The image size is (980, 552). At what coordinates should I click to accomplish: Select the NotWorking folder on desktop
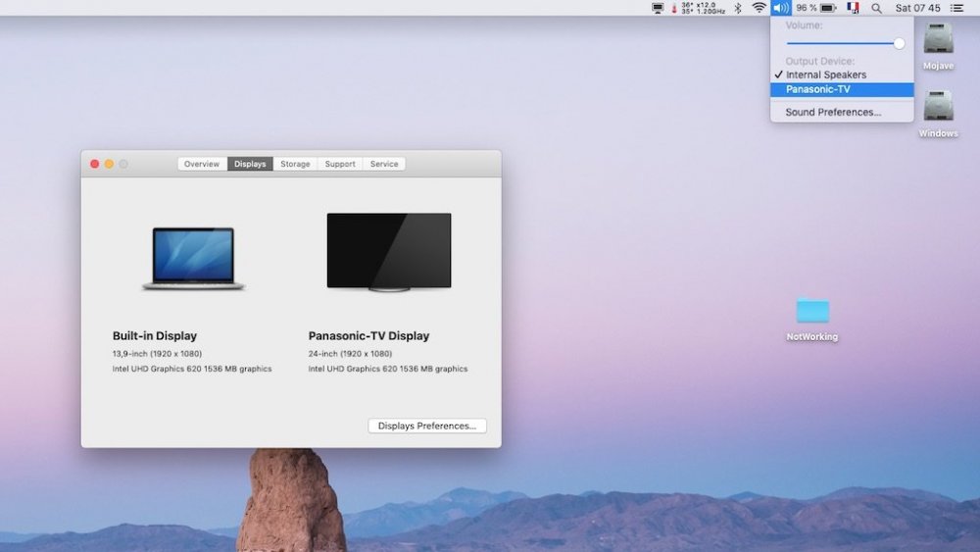tap(812, 311)
